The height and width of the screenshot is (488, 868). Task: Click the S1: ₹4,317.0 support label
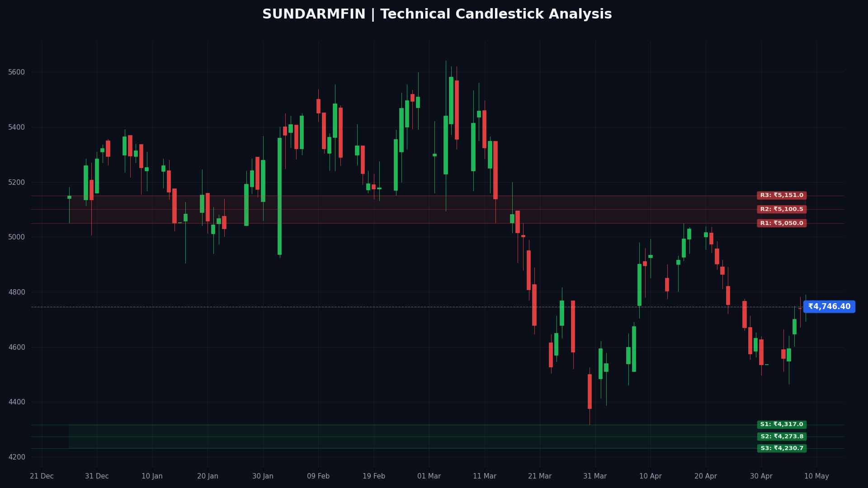[x=782, y=425]
